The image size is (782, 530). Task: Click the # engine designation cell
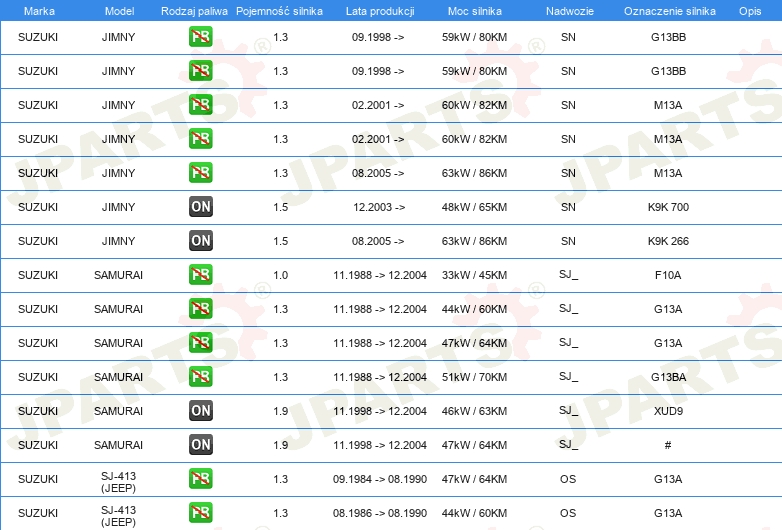tap(668, 445)
